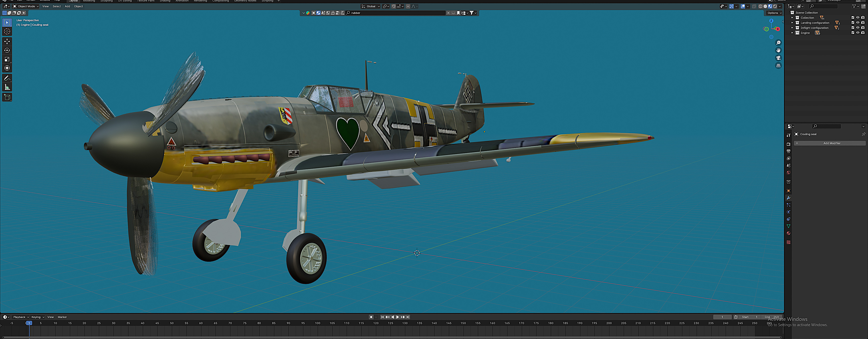Open Object Constraints properties tab
The width and height of the screenshot is (868, 339).
click(x=789, y=219)
